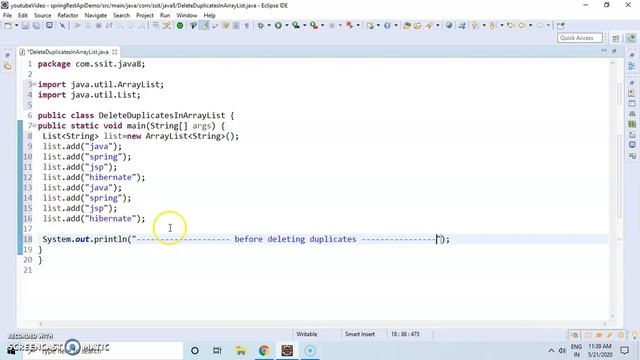Image resolution: width=640 pixels, height=360 pixels.
Task: Open the Back history dropdown arrow
Action: [531, 25]
